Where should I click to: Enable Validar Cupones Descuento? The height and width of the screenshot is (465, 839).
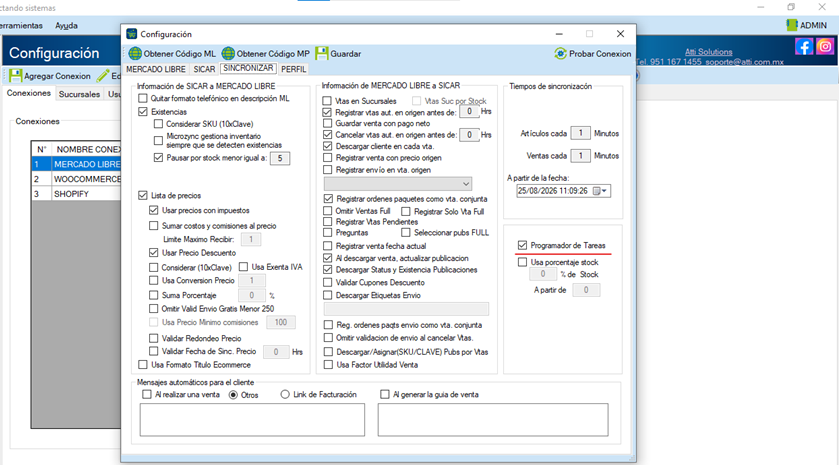click(x=327, y=283)
